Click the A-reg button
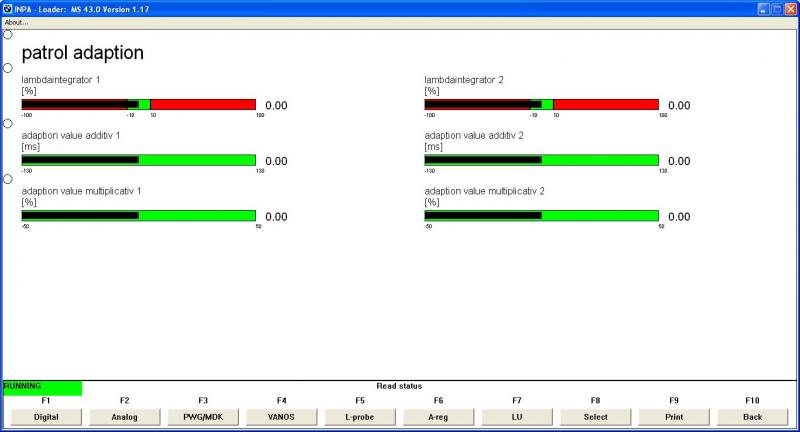 pos(438,416)
